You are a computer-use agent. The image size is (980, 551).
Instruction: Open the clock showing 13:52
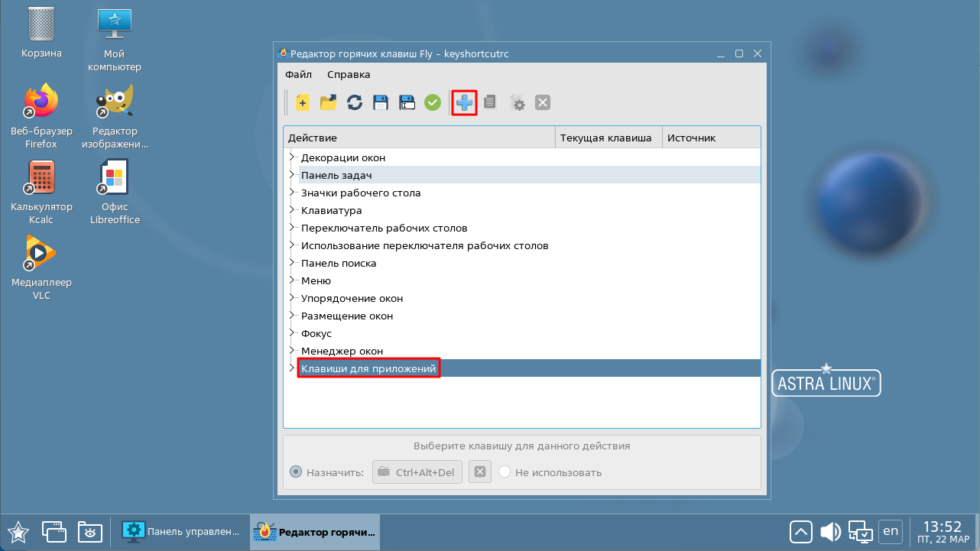[942, 531]
